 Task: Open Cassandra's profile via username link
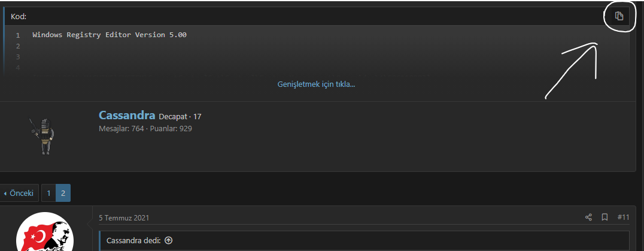coord(127,116)
